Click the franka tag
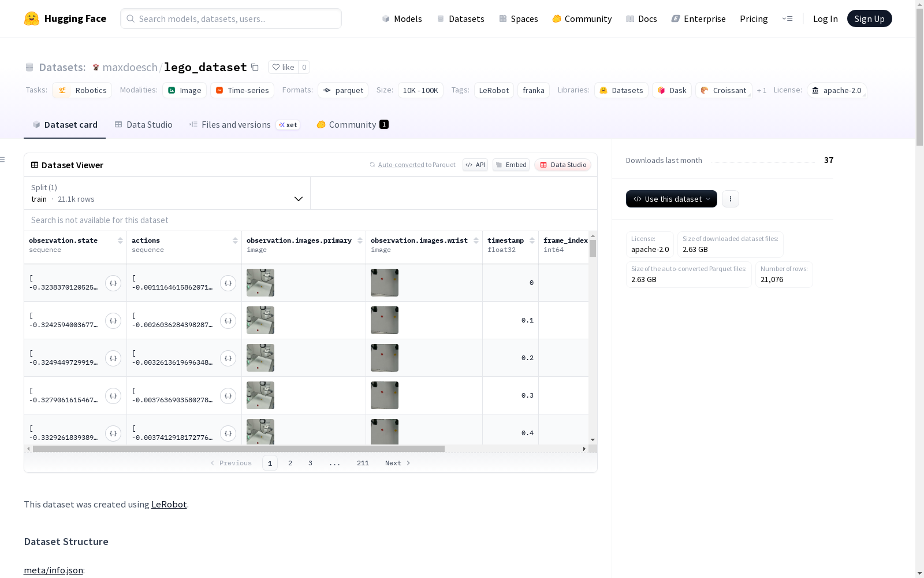This screenshot has height=578, width=924. [534, 90]
